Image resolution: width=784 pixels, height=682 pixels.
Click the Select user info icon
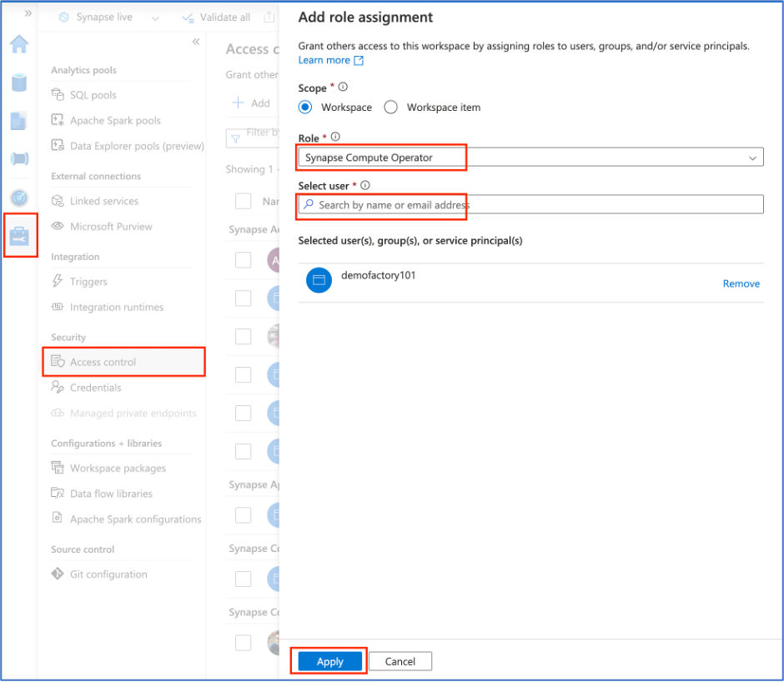365,185
